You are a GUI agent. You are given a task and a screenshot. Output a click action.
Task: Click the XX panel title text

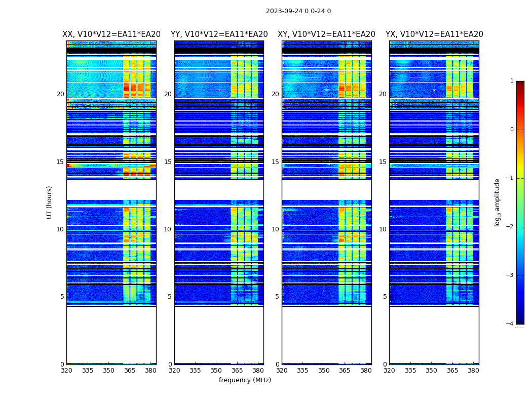(111, 34)
